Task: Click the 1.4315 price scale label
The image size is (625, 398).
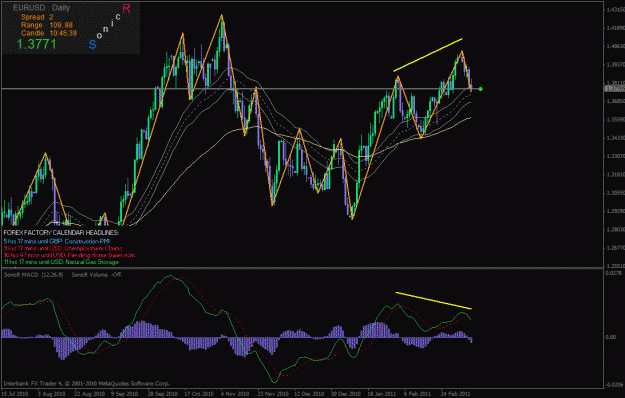Action: pyautogui.click(x=615, y=10)
